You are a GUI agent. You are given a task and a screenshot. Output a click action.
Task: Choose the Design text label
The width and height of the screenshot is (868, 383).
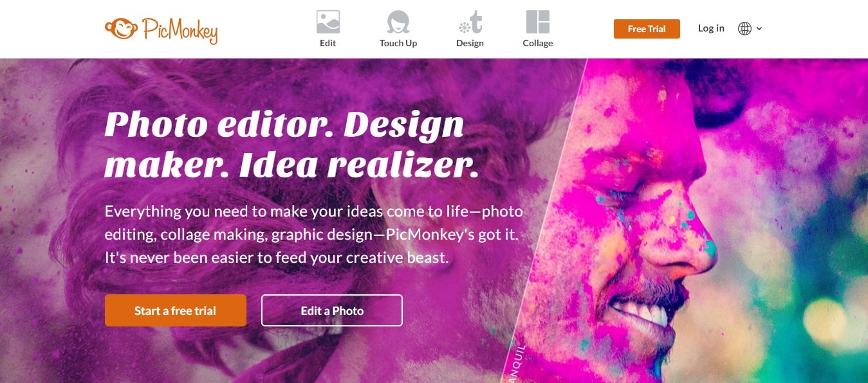pyautogui.click(x=470, y=43)
